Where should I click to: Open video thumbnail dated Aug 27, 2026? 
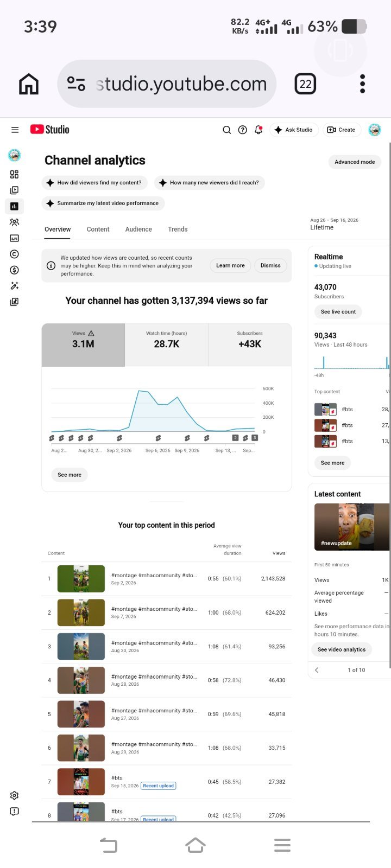[81, 714]
